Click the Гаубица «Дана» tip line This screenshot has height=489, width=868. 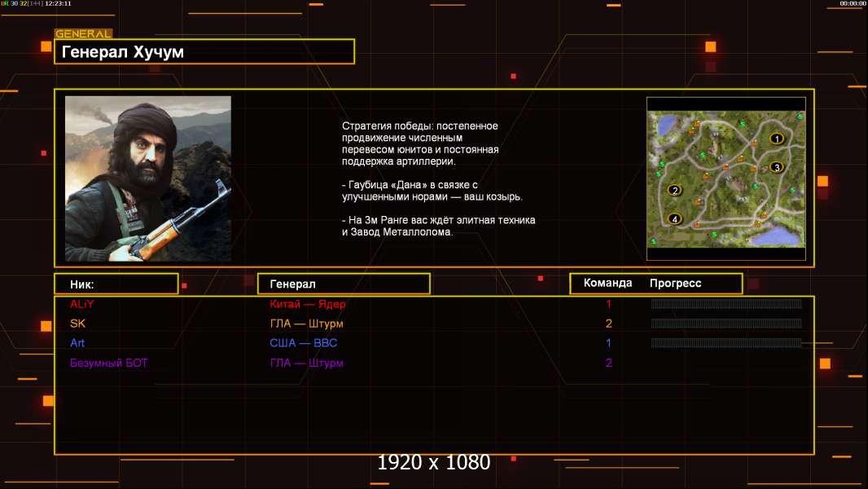click(x=432, y=191)
